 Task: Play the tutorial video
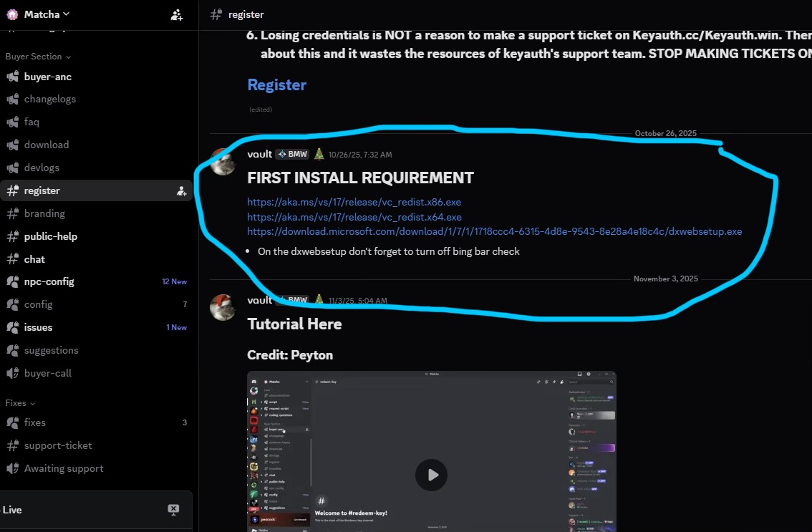431,475
